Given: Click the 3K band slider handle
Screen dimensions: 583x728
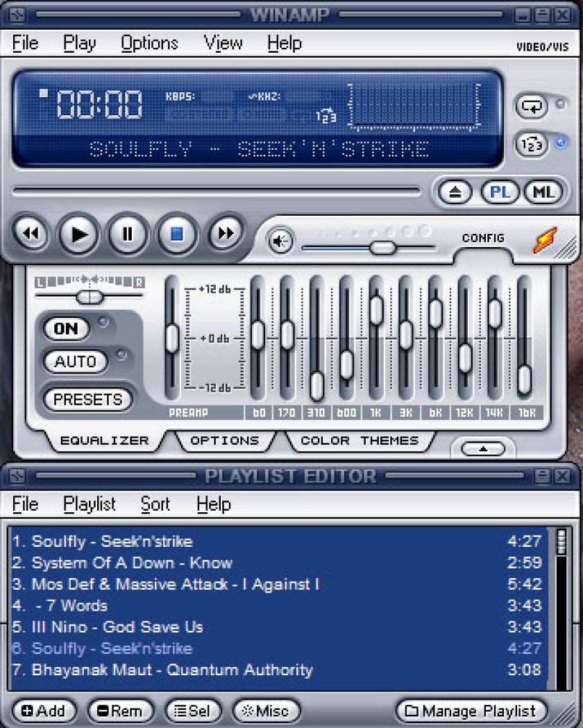Looking at the screenshot, I should pos(406,335).
